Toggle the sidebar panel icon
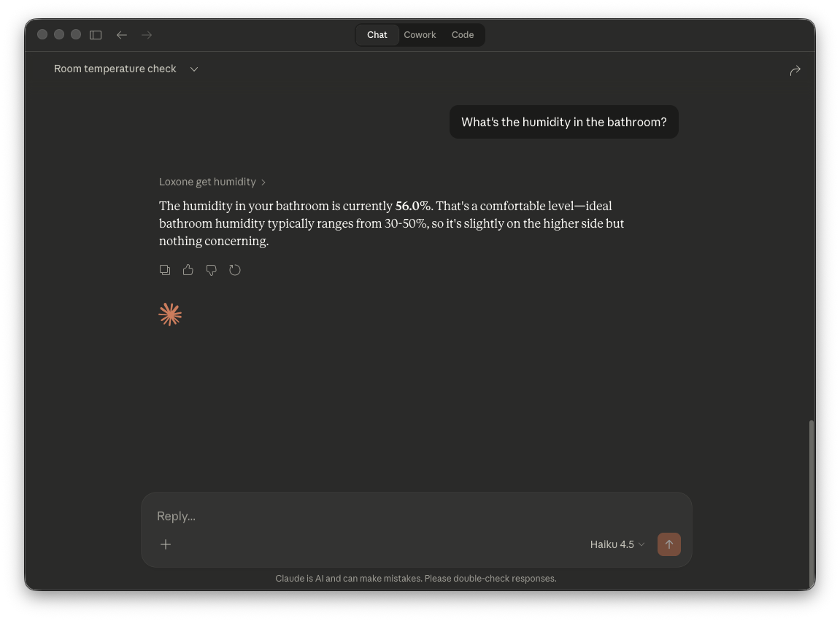The width and height of the screenshot is (840, 621). [x=96, y=34]
